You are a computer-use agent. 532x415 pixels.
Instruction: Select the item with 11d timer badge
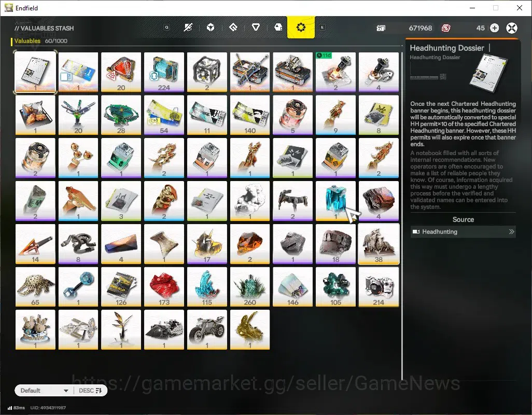(335, 72)
